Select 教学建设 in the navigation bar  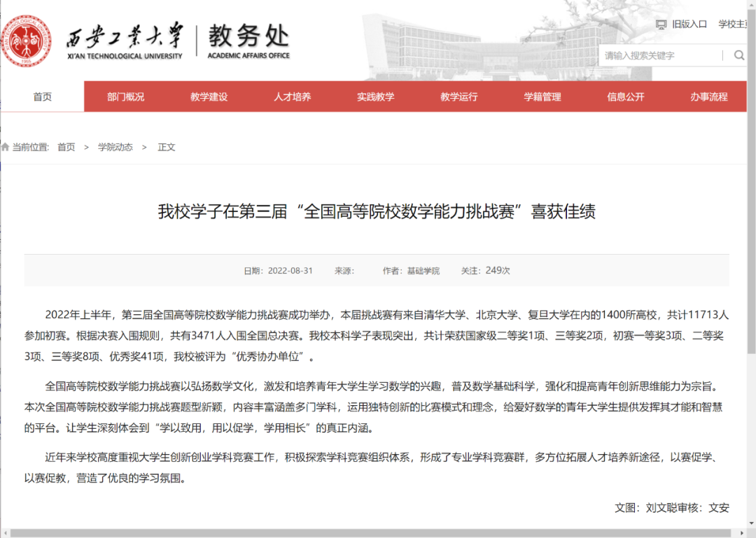point(209,97)
